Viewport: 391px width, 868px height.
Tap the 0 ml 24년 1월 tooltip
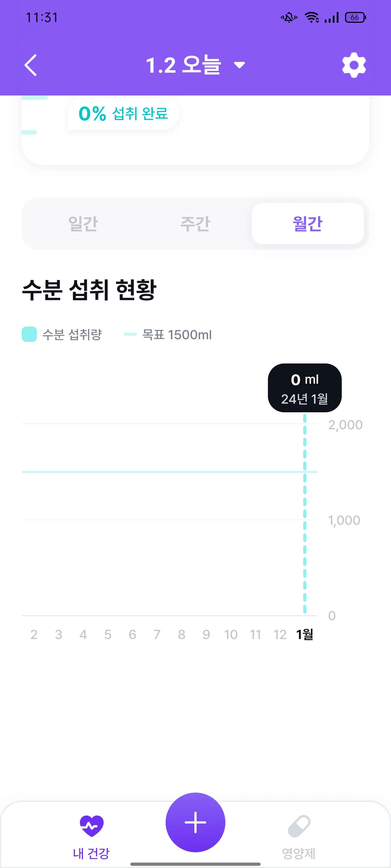click(x=305, y=388)
